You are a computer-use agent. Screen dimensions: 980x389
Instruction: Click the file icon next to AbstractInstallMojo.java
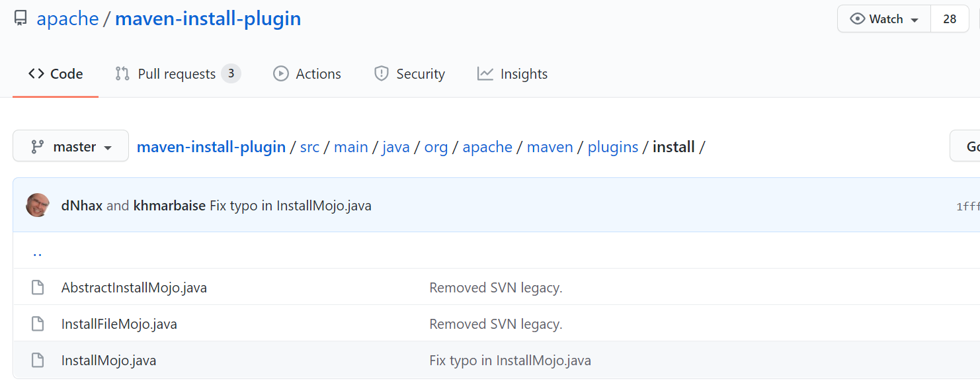(x=38, y=288)
